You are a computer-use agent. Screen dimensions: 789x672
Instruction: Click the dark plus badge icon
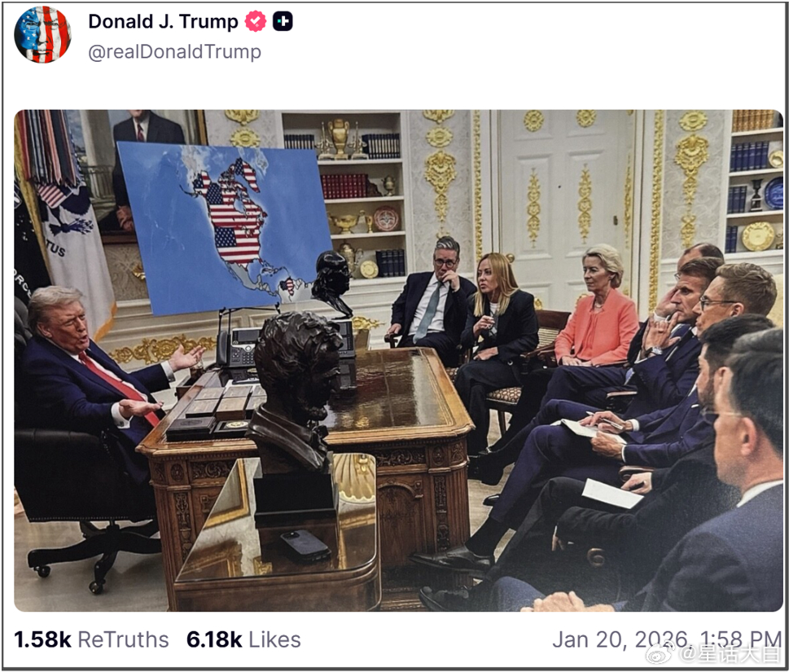(x=283, y=22)
